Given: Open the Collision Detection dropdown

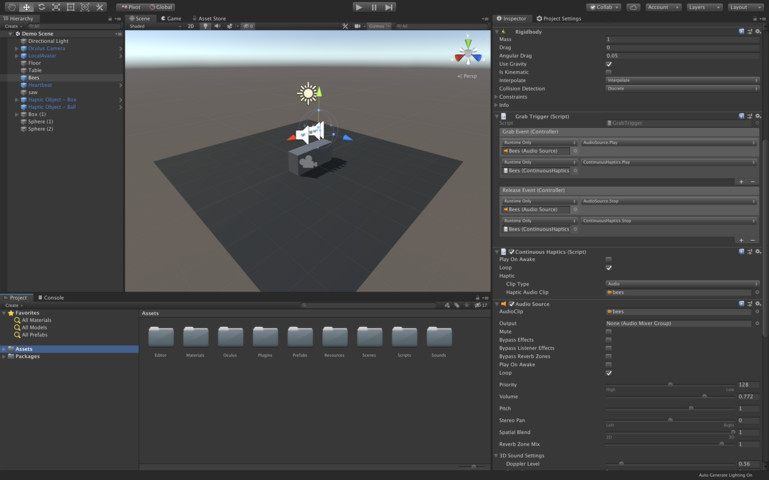Looking at the screenshot, I should coord(682,88).
